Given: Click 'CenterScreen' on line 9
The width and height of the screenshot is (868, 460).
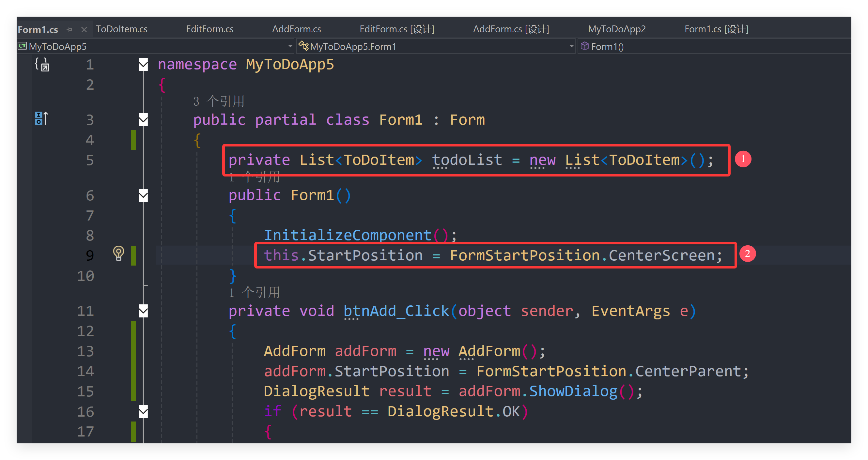Looking at the screenshot, I should pyautogui.click(x=662, y=255).
